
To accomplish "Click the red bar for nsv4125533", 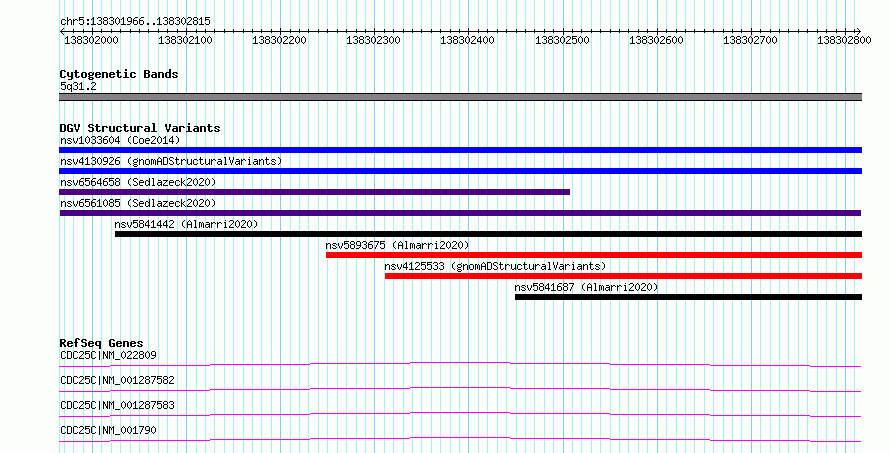I will pyautogui.click(x=623, y=276).
